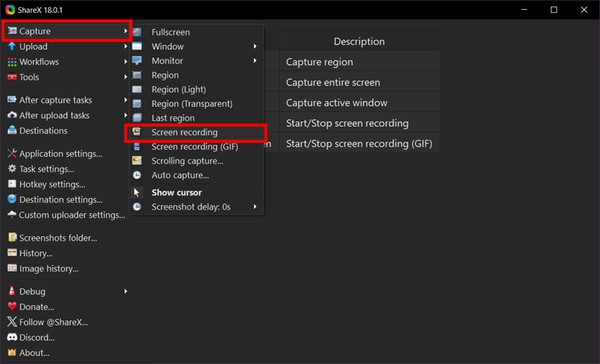Click the After capture tasks icon
Viewport: 600px width, 364px height.
(x=12, y=100)
